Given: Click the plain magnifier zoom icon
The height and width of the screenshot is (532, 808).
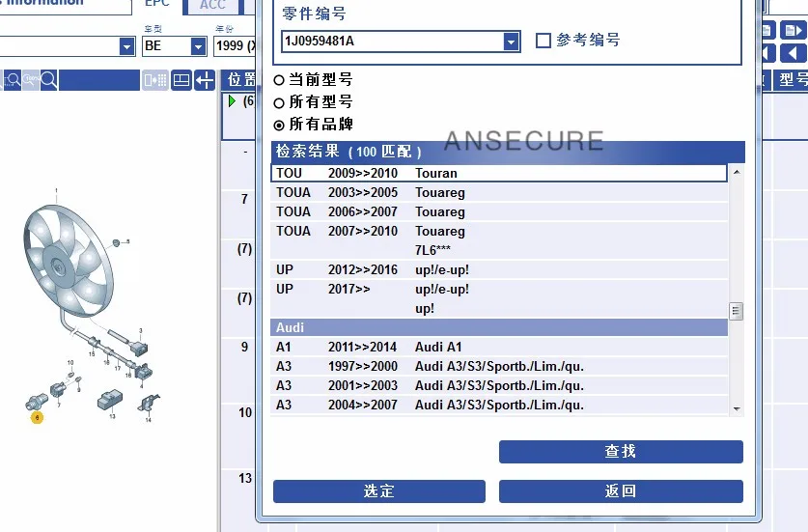Looking at the screenshot, I should [49, 80].
